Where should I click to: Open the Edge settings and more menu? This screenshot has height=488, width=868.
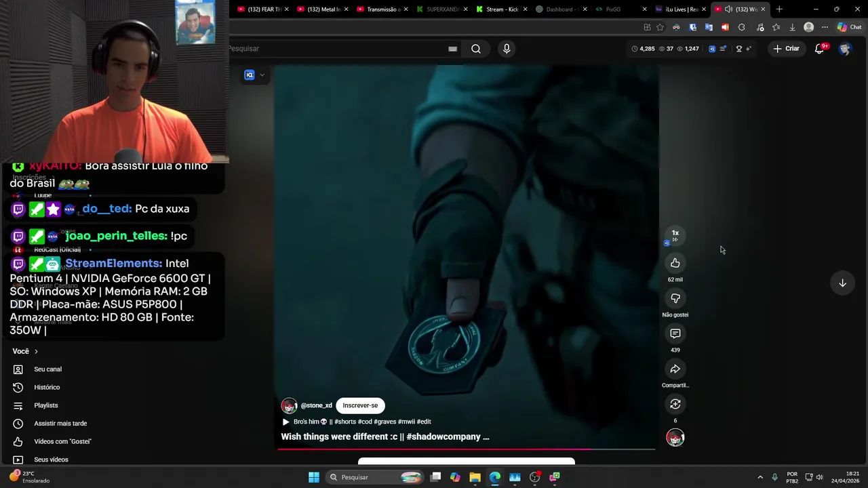(825, 27)
